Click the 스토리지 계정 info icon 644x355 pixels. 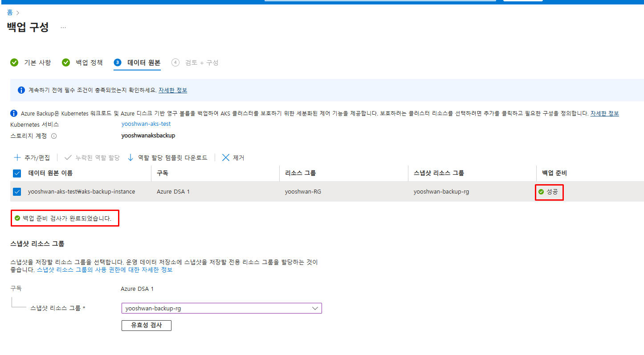(54, 136)
